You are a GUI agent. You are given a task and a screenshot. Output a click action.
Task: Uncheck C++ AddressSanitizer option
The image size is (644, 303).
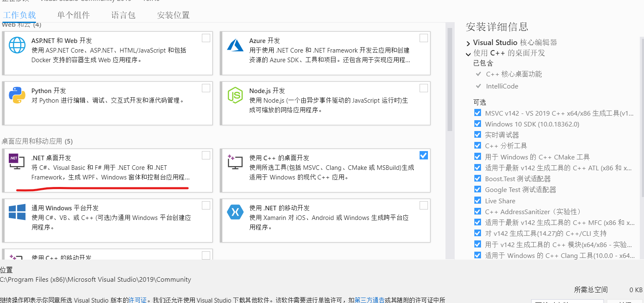coord(478,211)
